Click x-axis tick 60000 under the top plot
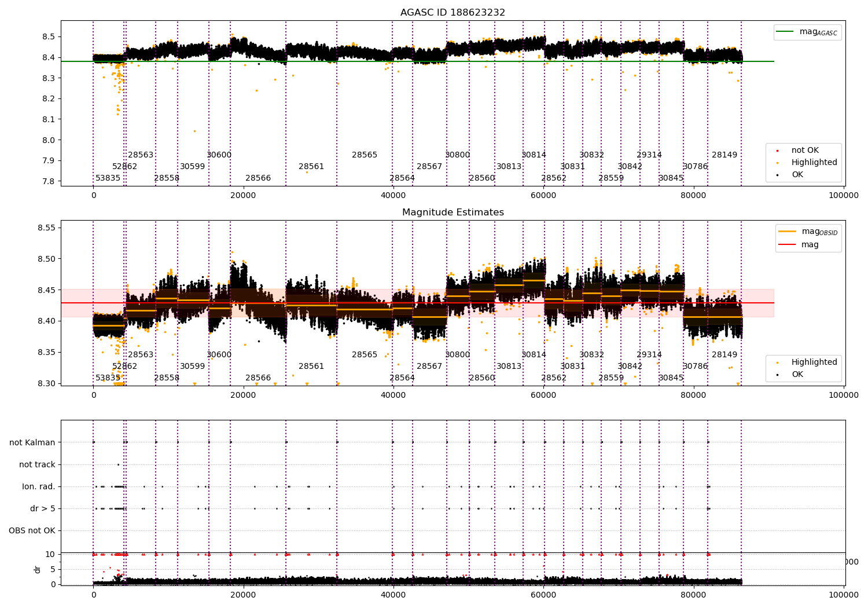This screenshot has width=868, height=608. click(544, 196)
